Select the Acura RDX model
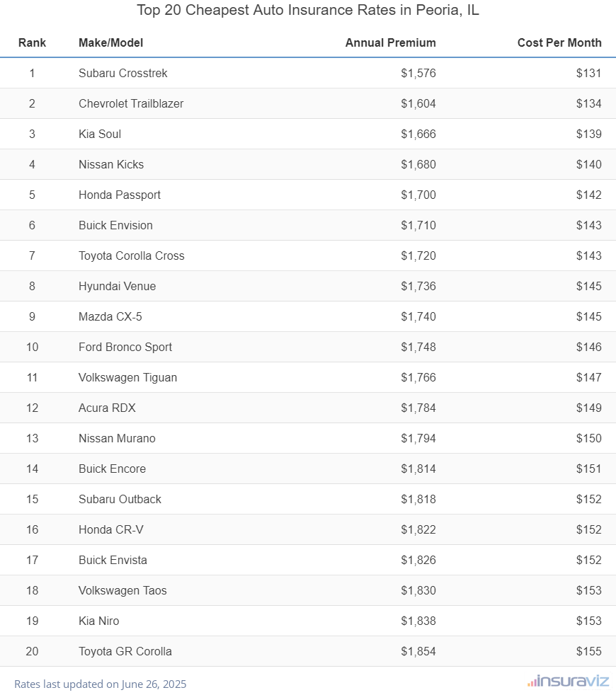This screenshot has height=695, width=616. pyautogui.click(x=107, y=408)
